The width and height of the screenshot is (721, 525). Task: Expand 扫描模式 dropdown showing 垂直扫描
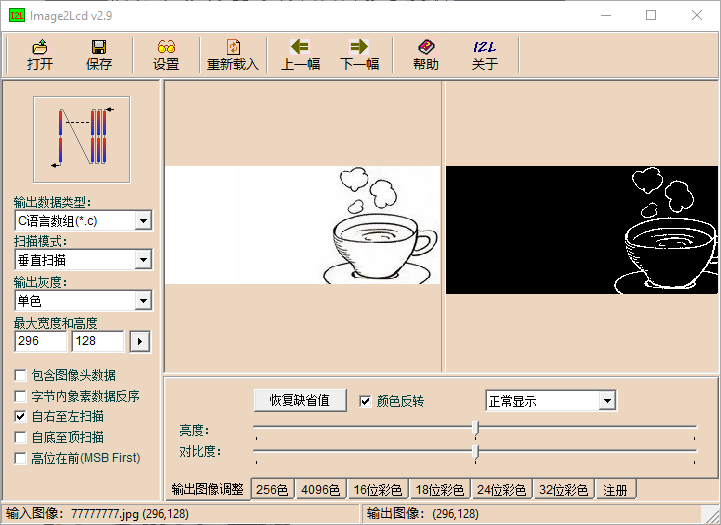click(x=143, y=260)
